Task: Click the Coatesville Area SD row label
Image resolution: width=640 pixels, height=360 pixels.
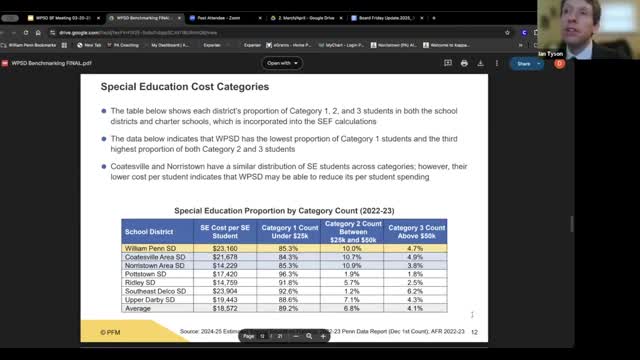Action: click(x=155, y=257)
